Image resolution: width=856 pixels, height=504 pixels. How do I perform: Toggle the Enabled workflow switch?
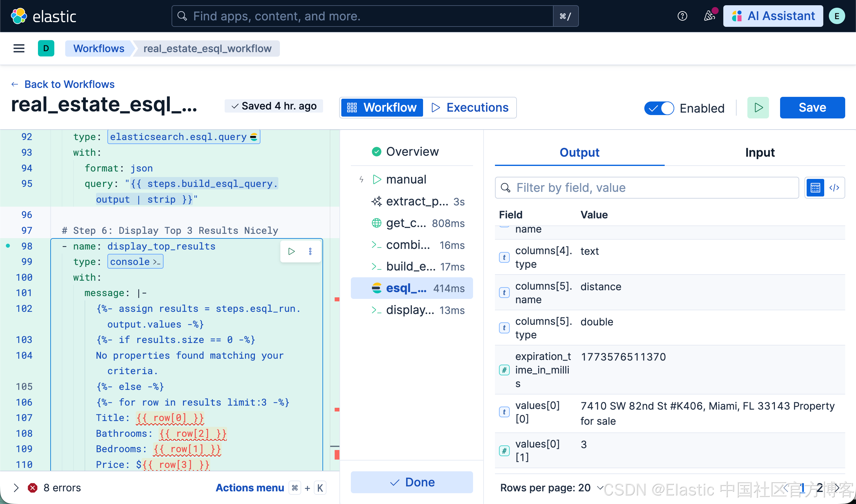[659, 108]
